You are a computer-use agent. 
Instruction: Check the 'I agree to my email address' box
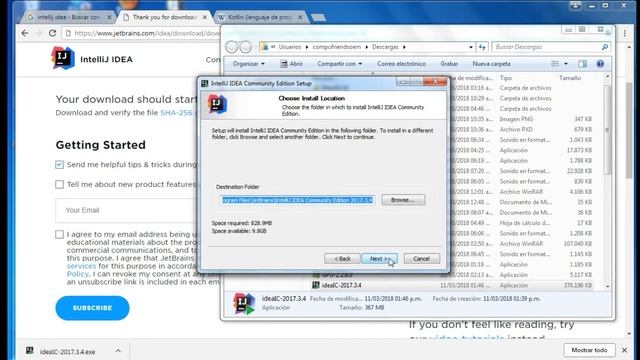click(59, 234)
